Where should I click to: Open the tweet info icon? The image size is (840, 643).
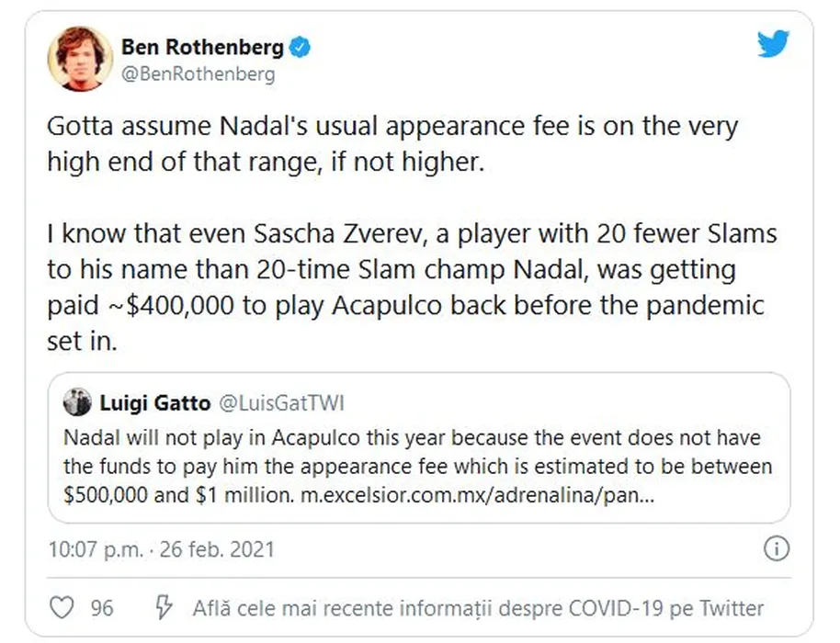[777, 549]
